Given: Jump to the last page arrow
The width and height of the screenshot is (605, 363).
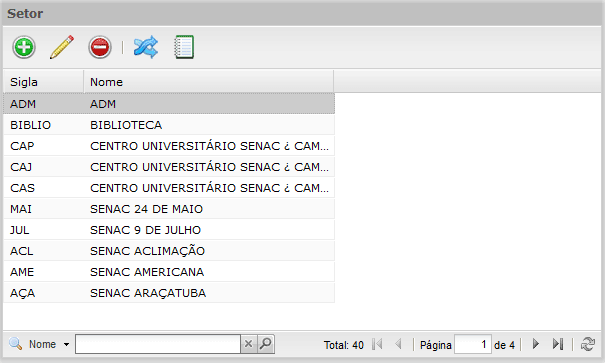Looking at the screenshot, I should pyautogui.click(x=558, y=343).
